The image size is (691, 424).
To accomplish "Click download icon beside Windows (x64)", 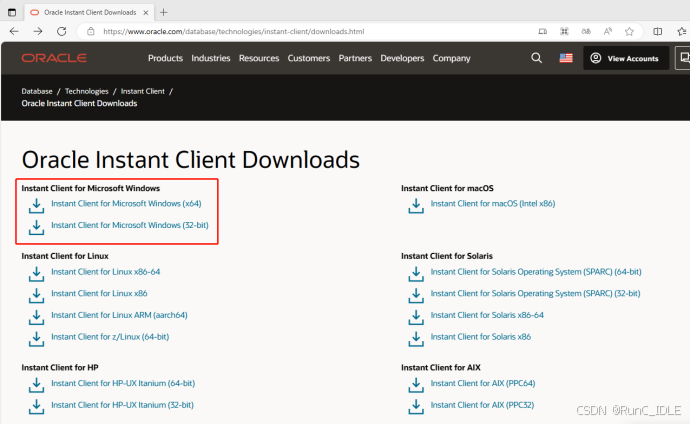I will pos(36,206).
